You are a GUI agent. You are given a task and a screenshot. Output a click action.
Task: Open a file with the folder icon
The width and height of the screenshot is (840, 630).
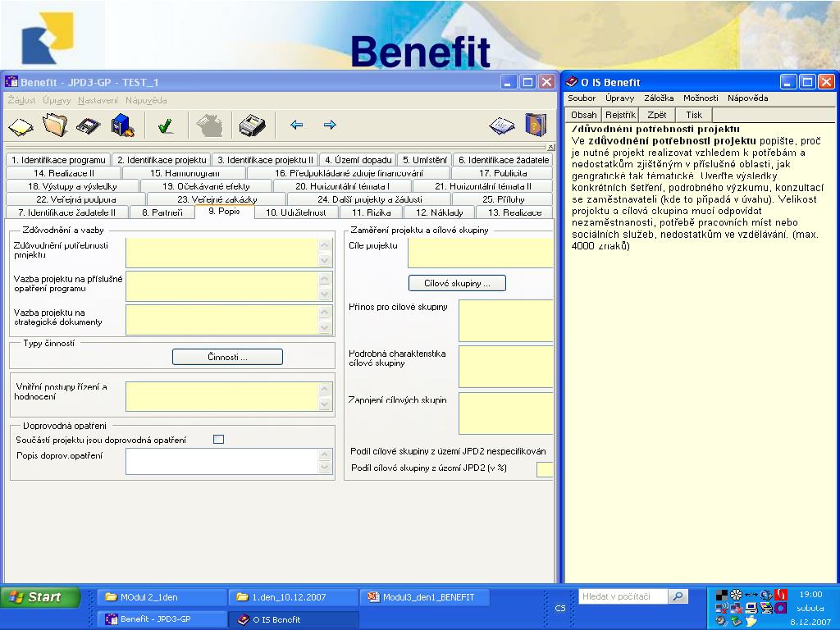[55, 126]
